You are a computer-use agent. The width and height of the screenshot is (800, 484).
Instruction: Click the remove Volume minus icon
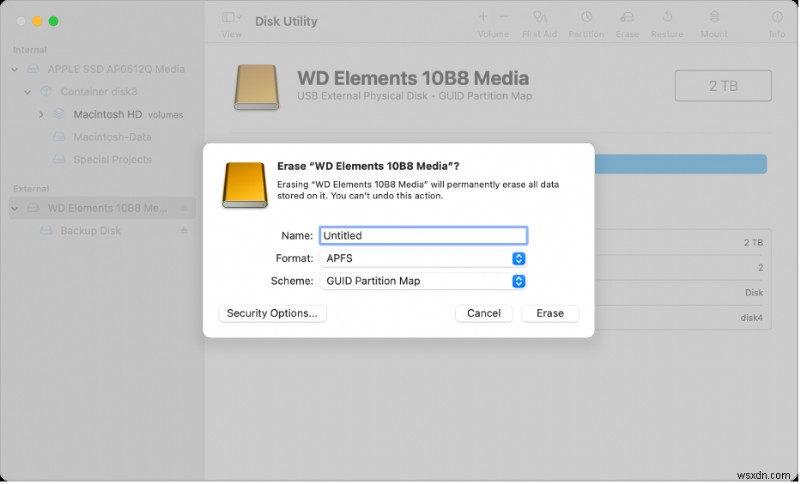(504, 17)
